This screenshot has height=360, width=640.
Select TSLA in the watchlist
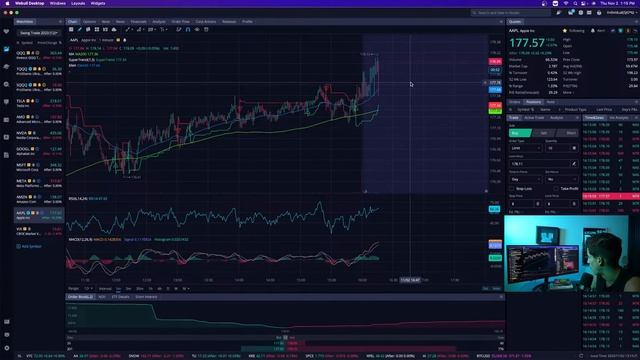pyautogui.click(x=39, y=103)
